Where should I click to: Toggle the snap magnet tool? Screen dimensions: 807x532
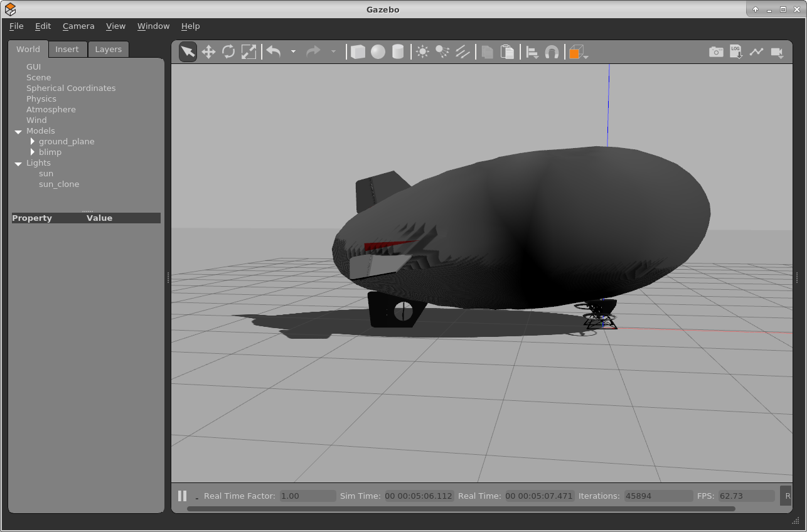coord(552,53)
